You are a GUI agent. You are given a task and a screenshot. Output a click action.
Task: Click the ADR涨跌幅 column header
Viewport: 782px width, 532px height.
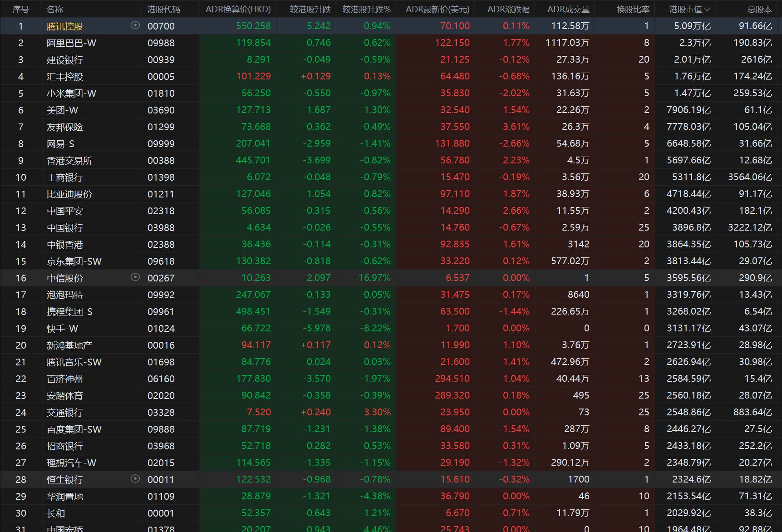coord(508,9)
